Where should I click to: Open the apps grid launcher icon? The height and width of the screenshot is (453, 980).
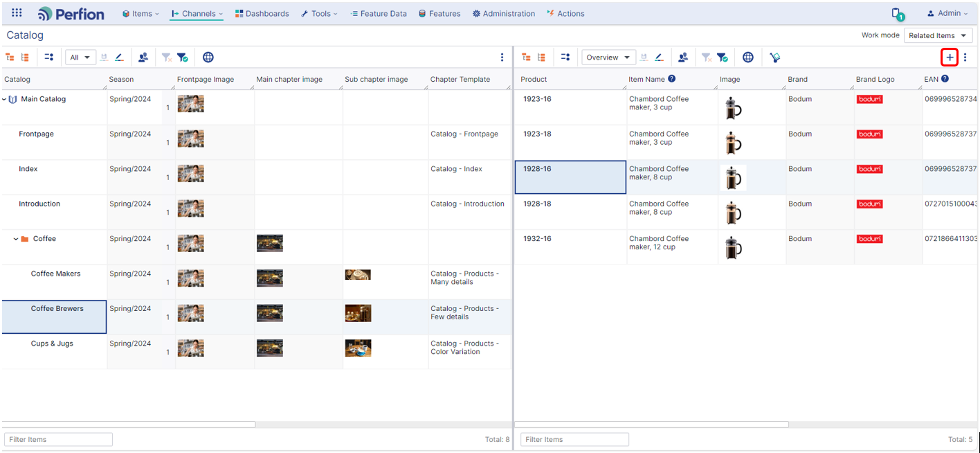[17, 13]
